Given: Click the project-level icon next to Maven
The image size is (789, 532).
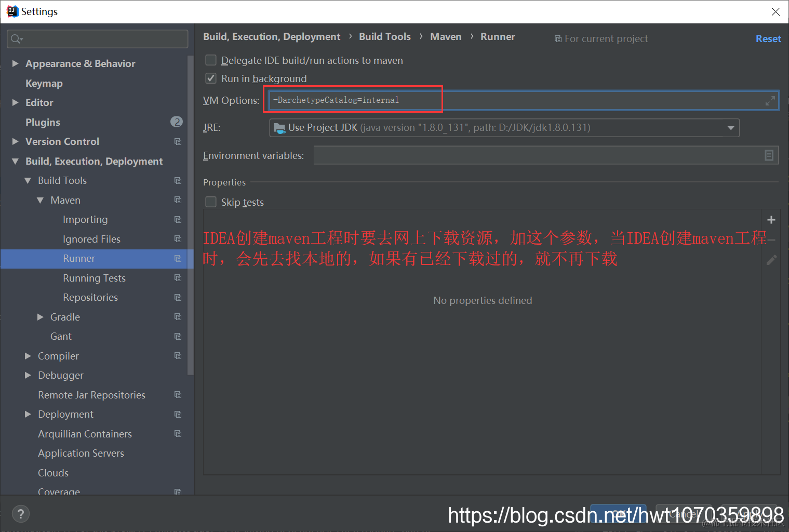Looking at the screenshot, I should 178,200.
